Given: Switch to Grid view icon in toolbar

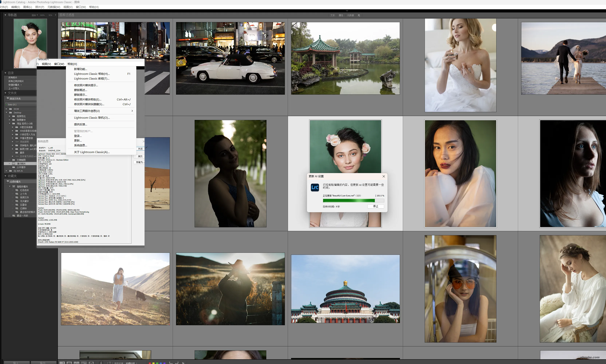Looking at the screenshot, I should coord(62,363).
